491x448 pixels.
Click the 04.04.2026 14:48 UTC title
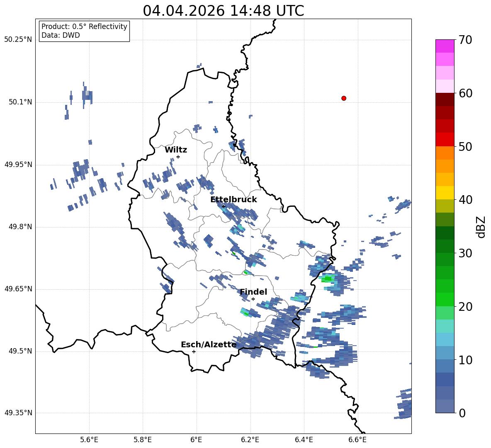pyautogui.click(x=223, y=11)
